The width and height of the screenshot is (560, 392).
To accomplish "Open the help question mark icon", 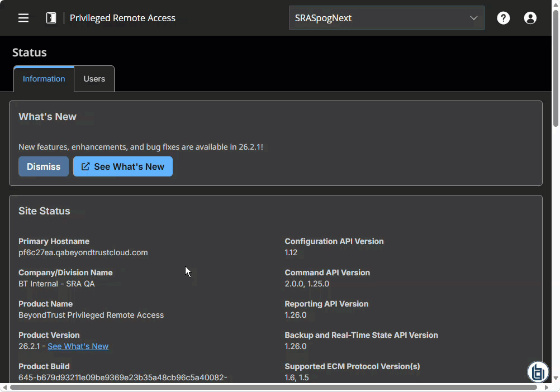I will coord(504,18).
